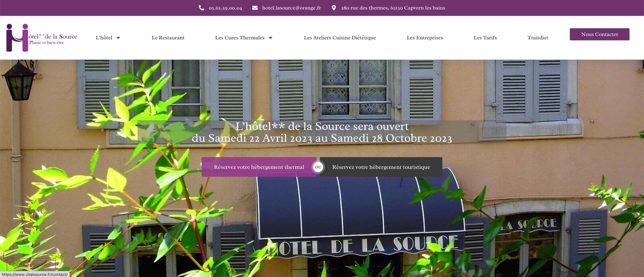Open the L'hôtel menu item
The height and width of the screenshot is (277, 644).
[104, 38]
